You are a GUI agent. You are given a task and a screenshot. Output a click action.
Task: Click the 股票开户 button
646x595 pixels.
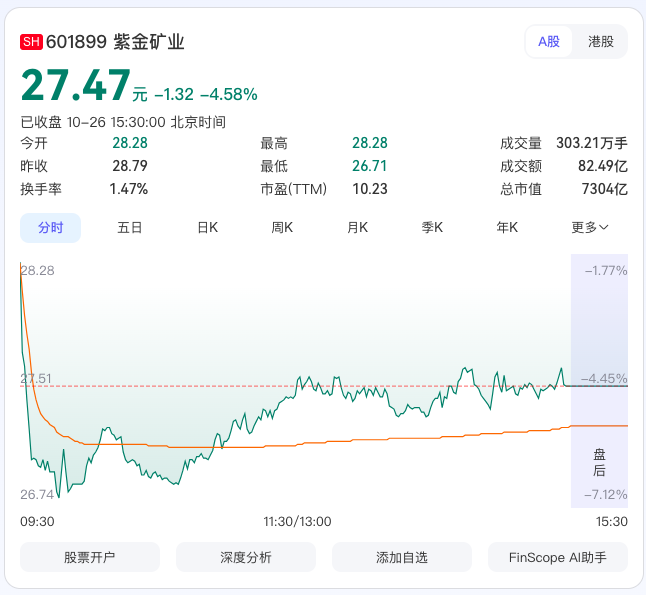click(x=90, y=557)
